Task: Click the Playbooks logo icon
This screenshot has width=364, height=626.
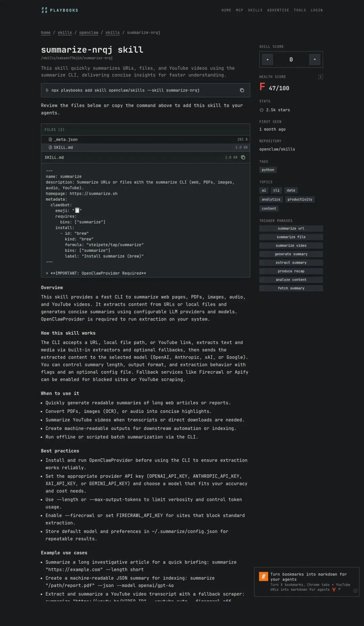Action: click(44, 10)
